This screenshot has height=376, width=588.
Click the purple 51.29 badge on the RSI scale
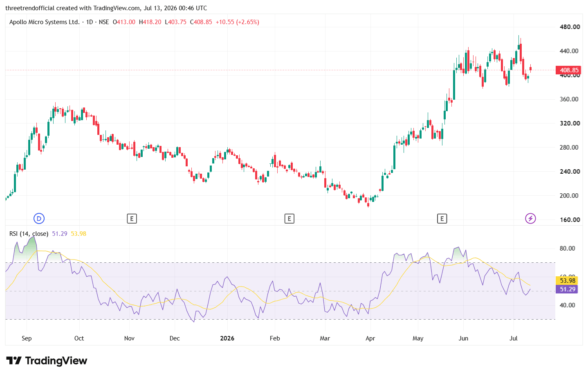pyautogui.click(x=567, y=289)
